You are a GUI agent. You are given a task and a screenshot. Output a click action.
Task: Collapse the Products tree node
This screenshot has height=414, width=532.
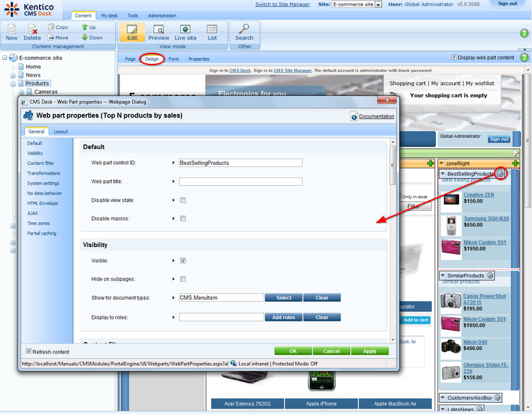[x=13, y=83]
